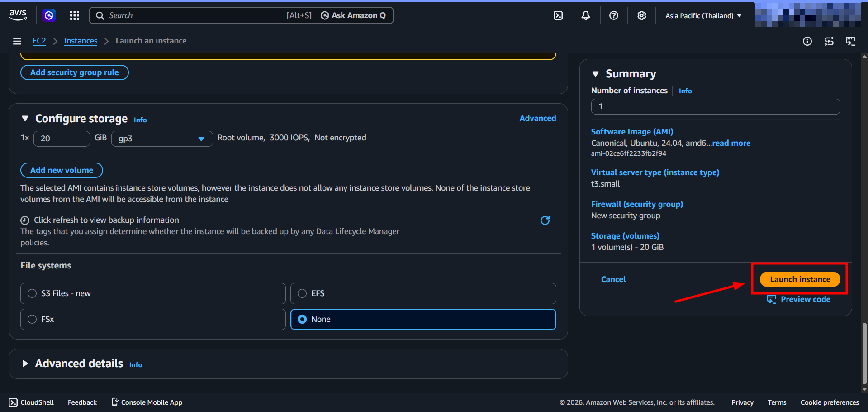Click the AMI ID ami-02ce6ff2233fb2f94 text
This screenshot has width=868, height=412.
[x=628, y=153]
